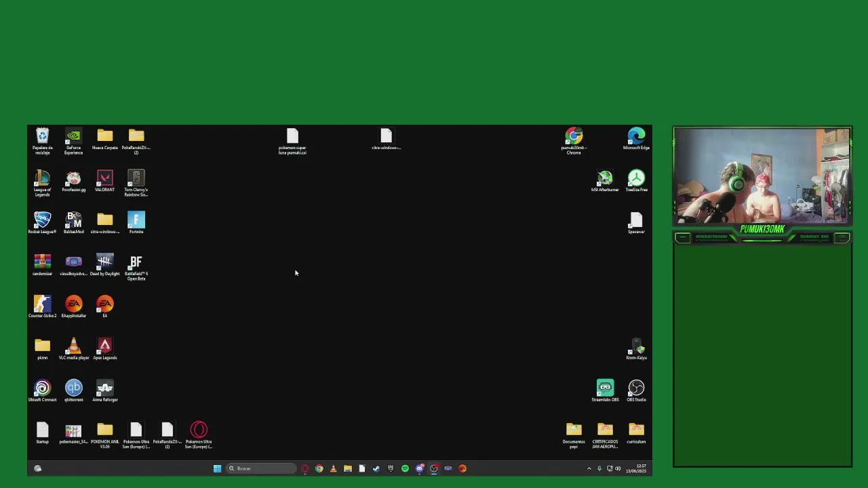Launch Streamlabs OBS shortcut
The image size is (868, 488).
click(x=605, y=391)
